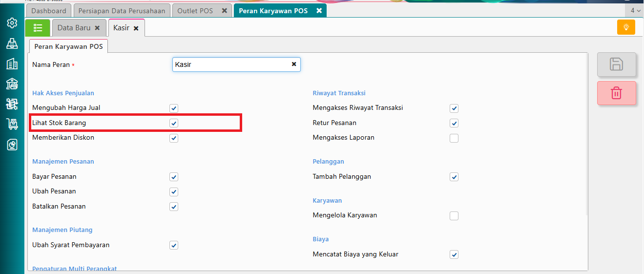This screenshot has height=274, width=644.
Task: Select the Kasir tab
Action: (121, 28)
